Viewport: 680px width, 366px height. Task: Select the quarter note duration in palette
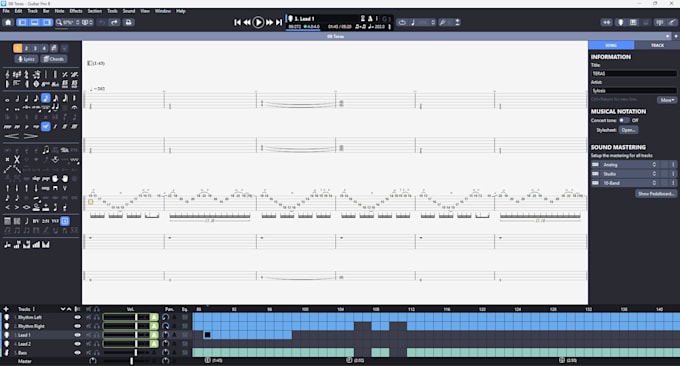[26, 98]
